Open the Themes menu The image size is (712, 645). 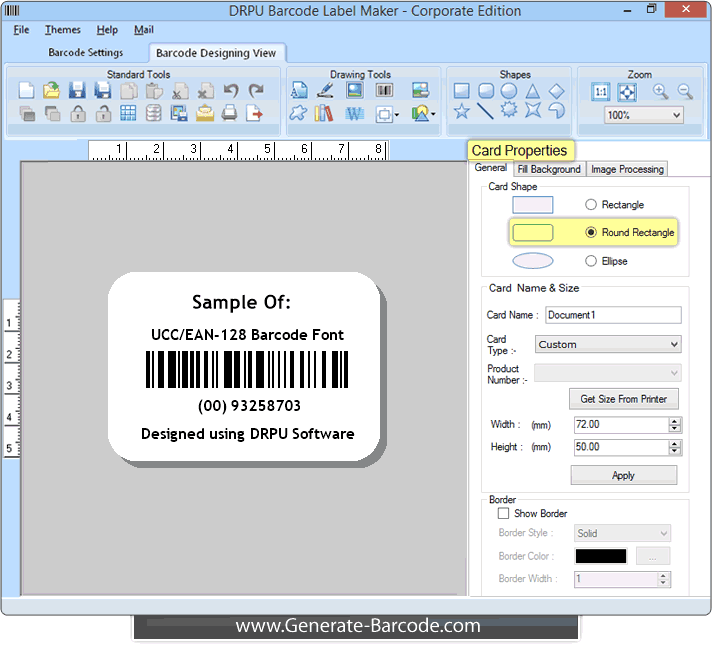(x=62, y=30)
